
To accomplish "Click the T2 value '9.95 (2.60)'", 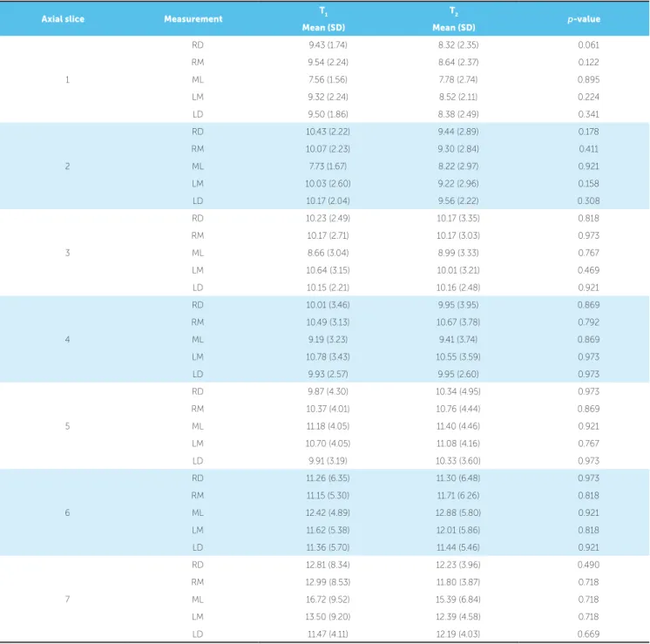I will pos(458,375).
